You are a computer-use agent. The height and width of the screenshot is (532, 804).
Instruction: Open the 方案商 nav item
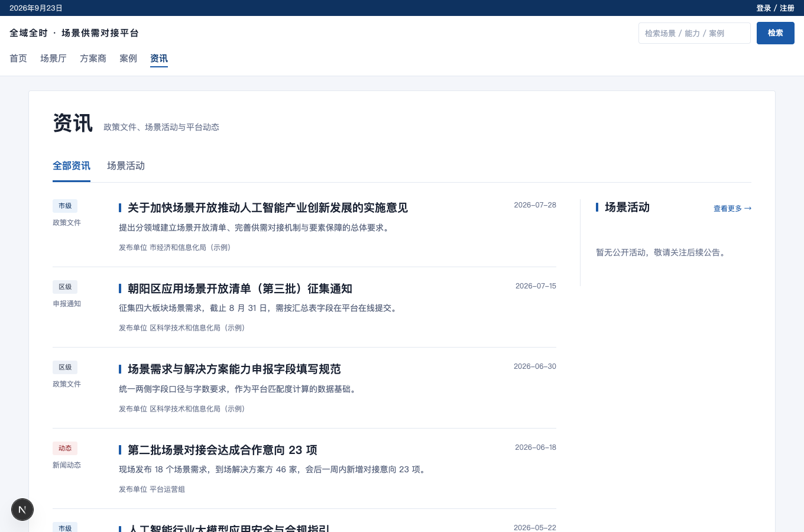(93, 59)
